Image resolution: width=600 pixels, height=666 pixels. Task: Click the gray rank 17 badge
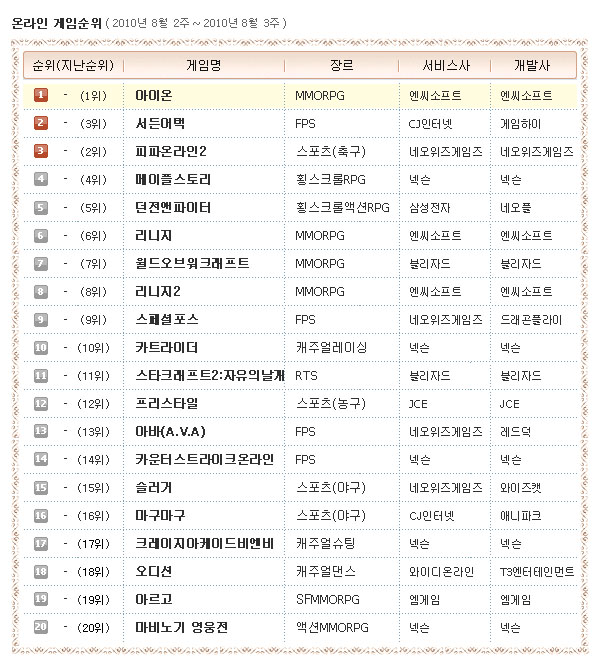(x=41, y=543)
